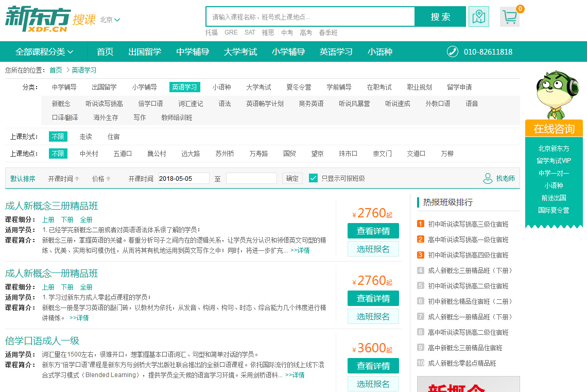587x392 pixels.
Task: Filter by 商务英语 subcategory
Action: point(311,104)
